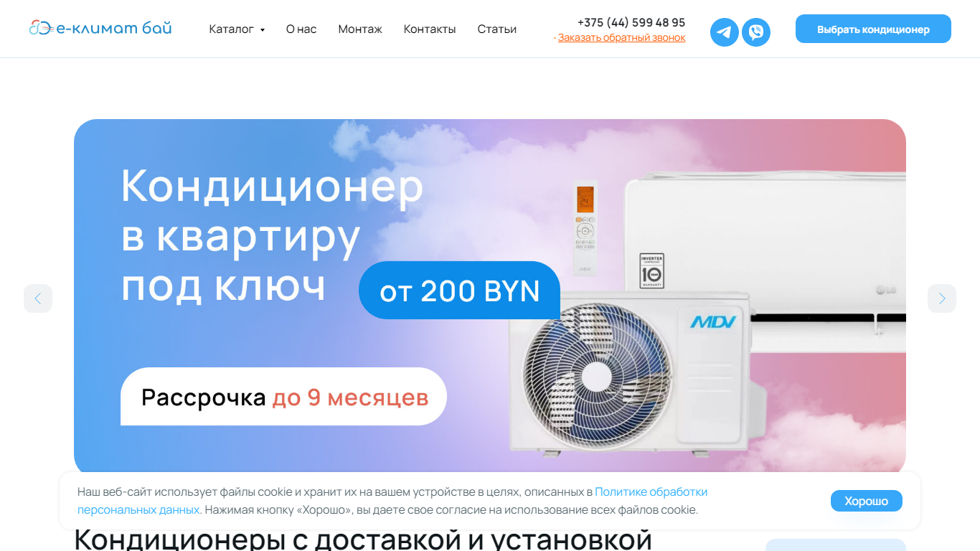Click the Выбрать кондиционер button

click(x=873, y=29)
